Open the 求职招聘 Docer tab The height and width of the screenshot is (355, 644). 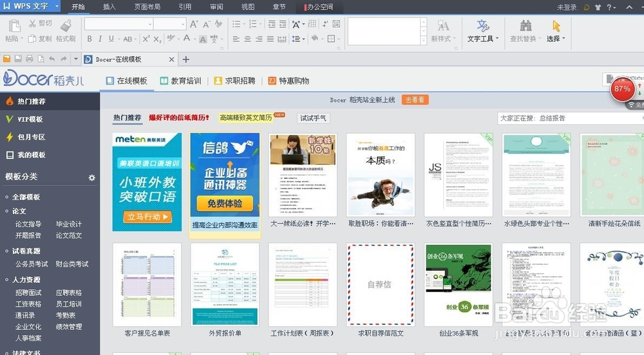[x=235, y=81]
